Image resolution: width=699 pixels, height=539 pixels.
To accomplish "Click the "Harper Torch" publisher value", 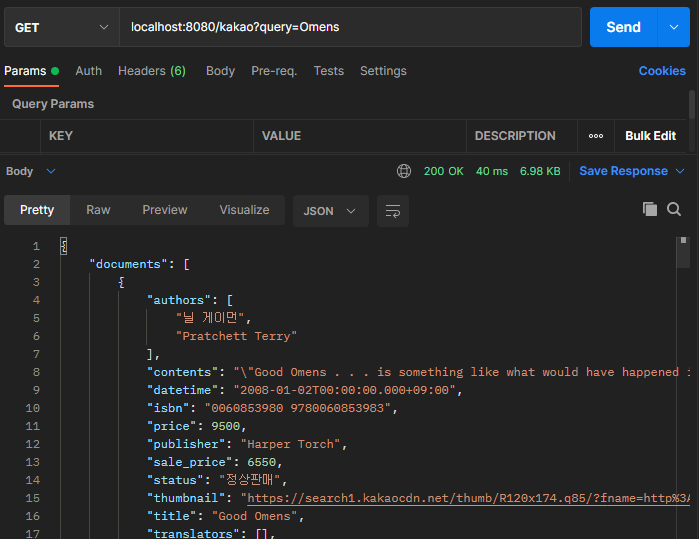I will [291, 444].
